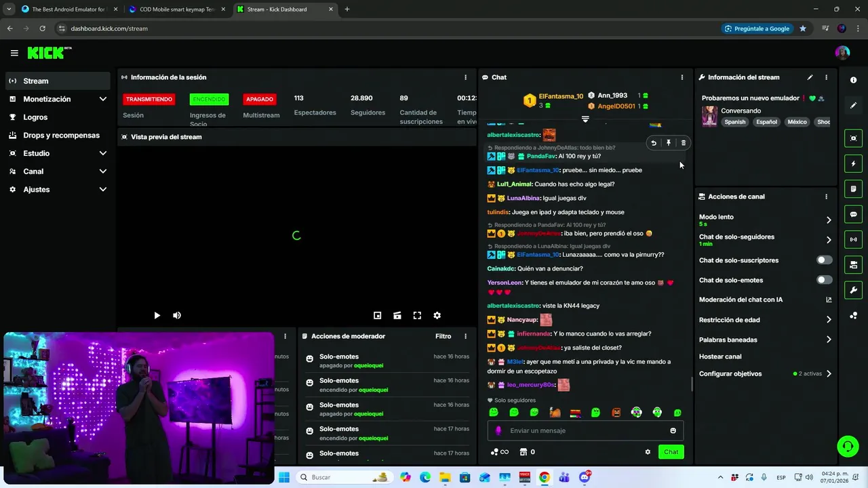Open the hamburger menu next to the Kick logo
868x488 pixels.
[14, 53]
